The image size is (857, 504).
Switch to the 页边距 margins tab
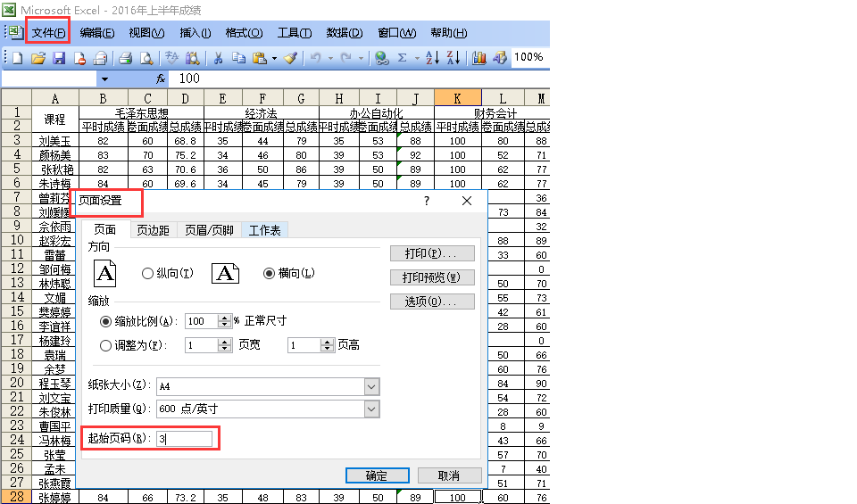point(153,230)
